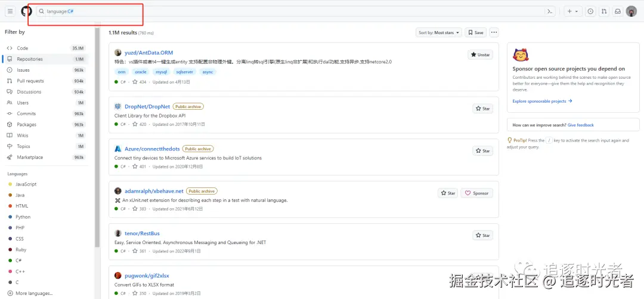Star the adamralph/xbehave.net repository
The height and width of the screenshot is (299, 644).
pos(448,193)
